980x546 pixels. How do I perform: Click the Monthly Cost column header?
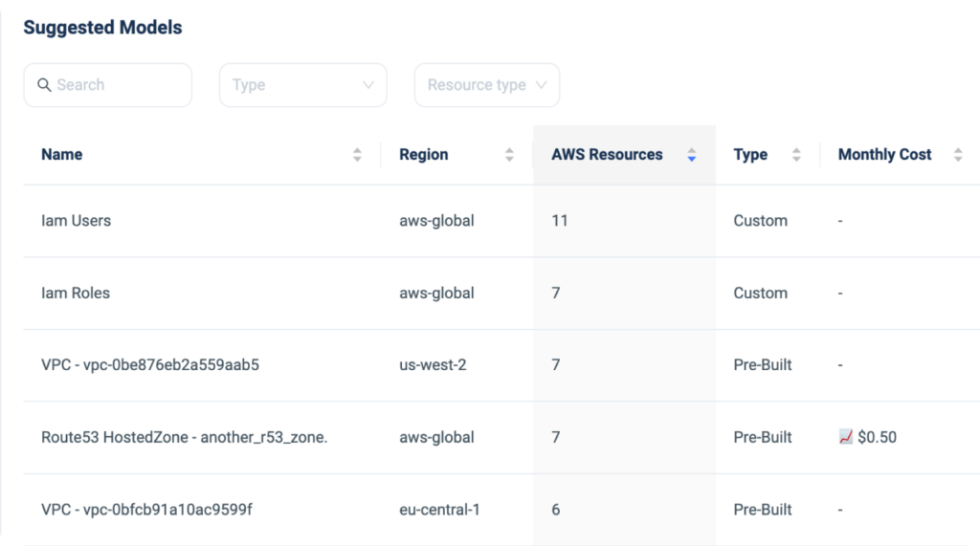pos(884,154)
